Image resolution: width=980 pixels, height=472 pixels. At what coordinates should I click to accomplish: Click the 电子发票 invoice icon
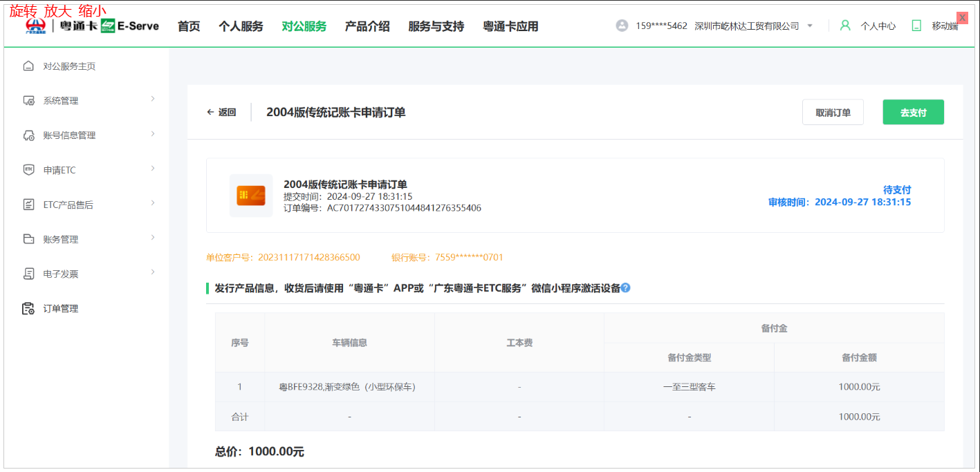click(x=28, y=274)
